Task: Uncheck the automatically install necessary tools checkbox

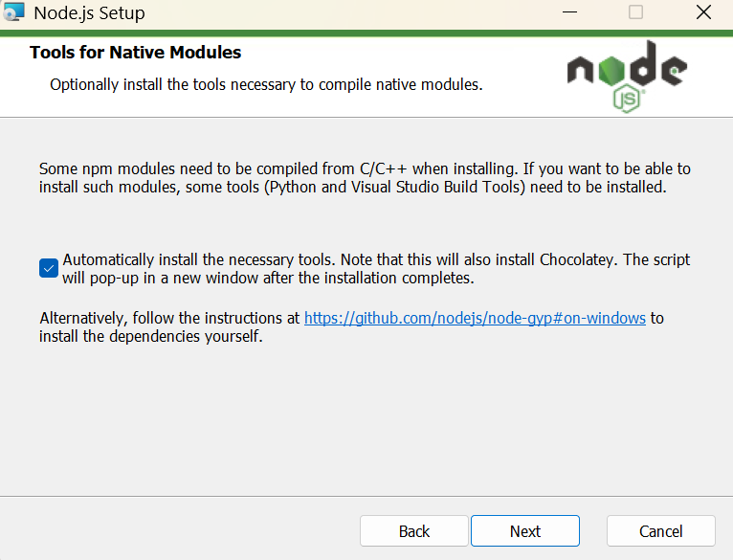Action: click(49, 268)
